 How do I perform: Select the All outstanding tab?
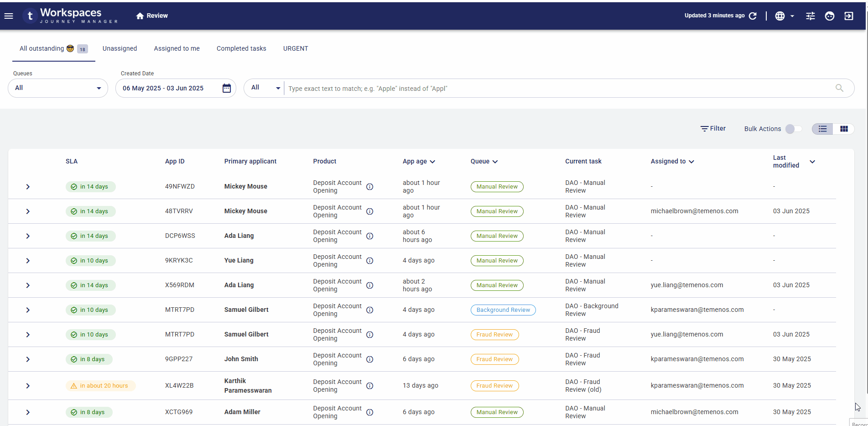click(53, 49)
